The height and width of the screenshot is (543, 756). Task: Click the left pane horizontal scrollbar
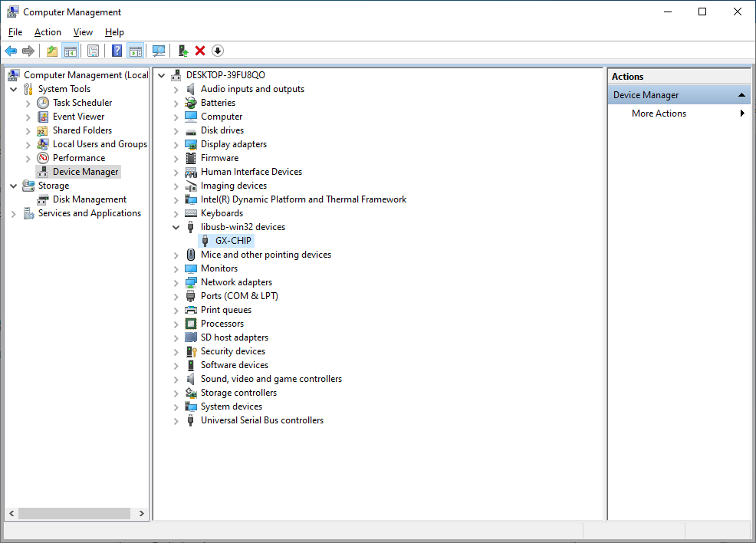pyautogui.click(x=77, y=513)
